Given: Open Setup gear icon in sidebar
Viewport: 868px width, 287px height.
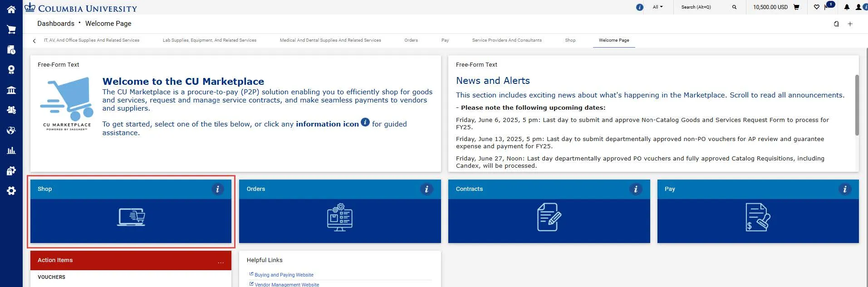Looking at the screenshot, I should coord(11,191).
